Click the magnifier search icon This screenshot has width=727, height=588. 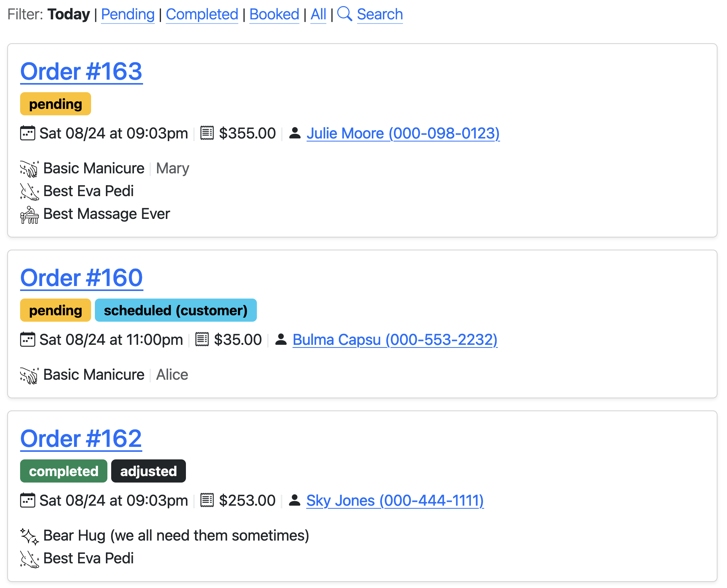point(345,14)
